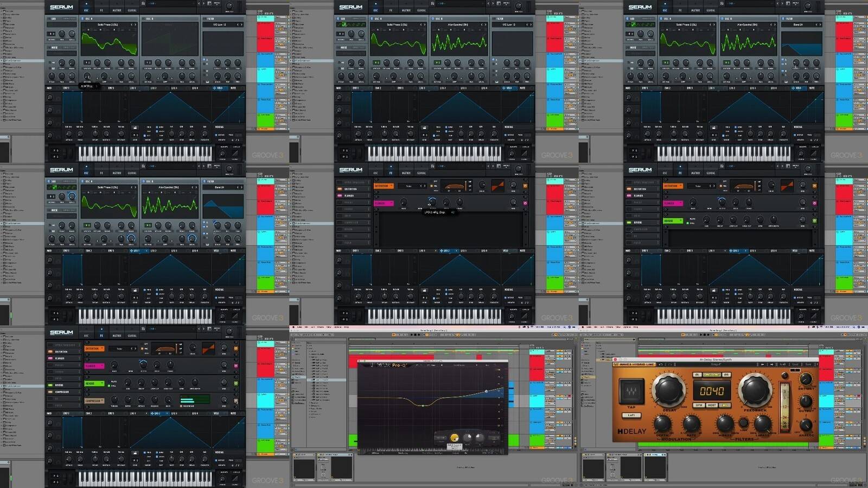Click previous preset arrow in bottom-left Serum
868x488 pixels.
(199, 328)
